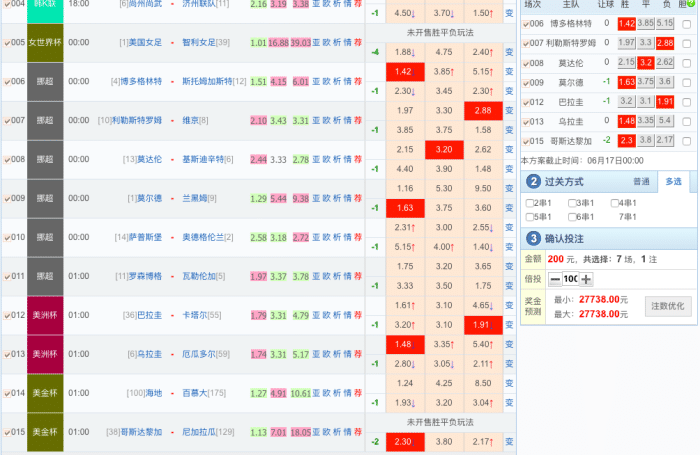This screenshot has height=455, width=700.
Task: Mark 胆 checkbox for slip row 006
Action: click(687, 24)
